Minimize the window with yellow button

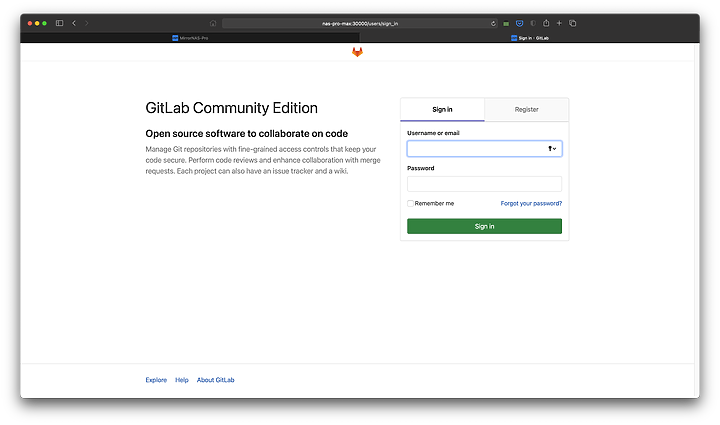(37, 23)
